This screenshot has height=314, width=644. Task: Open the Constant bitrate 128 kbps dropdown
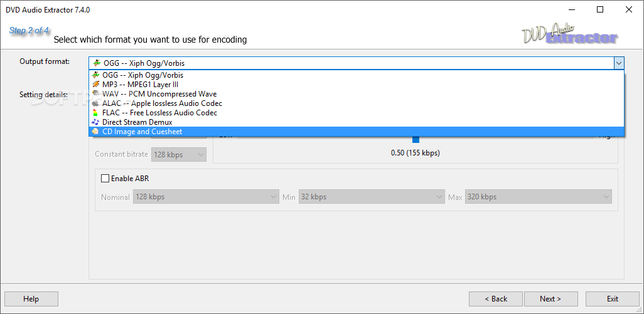[x=179, y=155]
